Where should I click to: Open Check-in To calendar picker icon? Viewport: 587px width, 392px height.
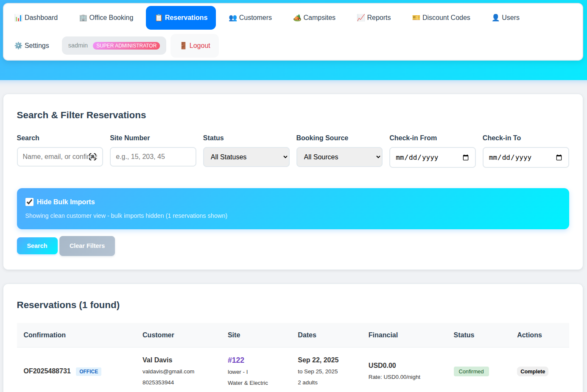[559, 158]
